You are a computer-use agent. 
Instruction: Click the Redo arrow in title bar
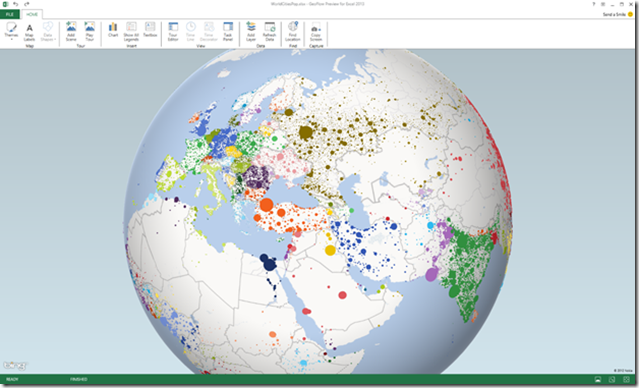click(26, 4)
